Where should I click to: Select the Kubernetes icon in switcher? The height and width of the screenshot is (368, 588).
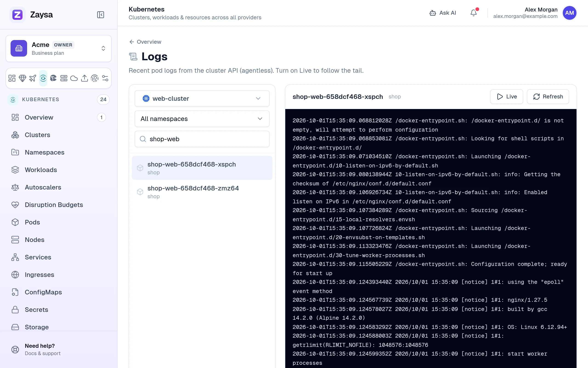(x=43, y=78)
